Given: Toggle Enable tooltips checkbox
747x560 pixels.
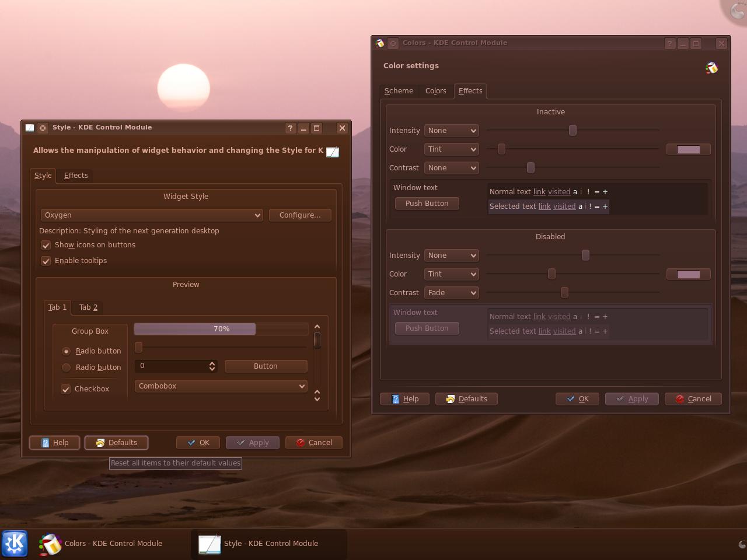Looking at the screenshot, I should [x=46, y=261].
